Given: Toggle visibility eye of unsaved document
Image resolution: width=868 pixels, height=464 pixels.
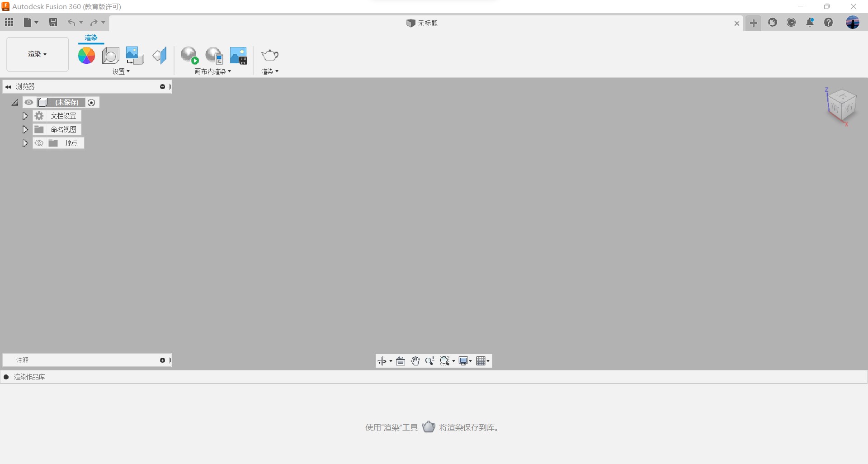Looking at the screenshot, I should [x=29, y=102].
